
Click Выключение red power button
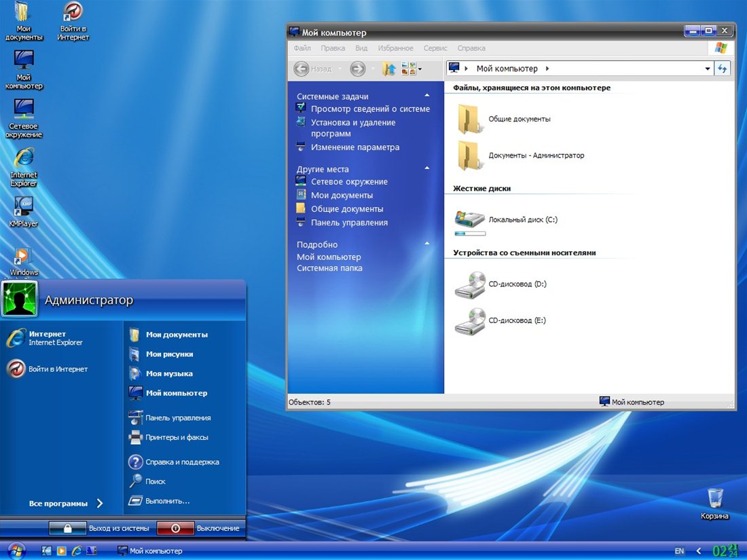tap(175, 528)
